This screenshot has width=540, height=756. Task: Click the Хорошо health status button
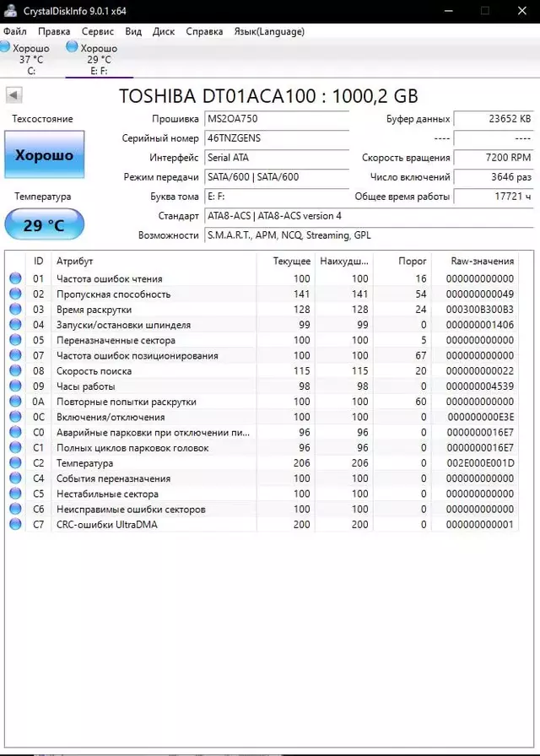[x=45, y=154]
